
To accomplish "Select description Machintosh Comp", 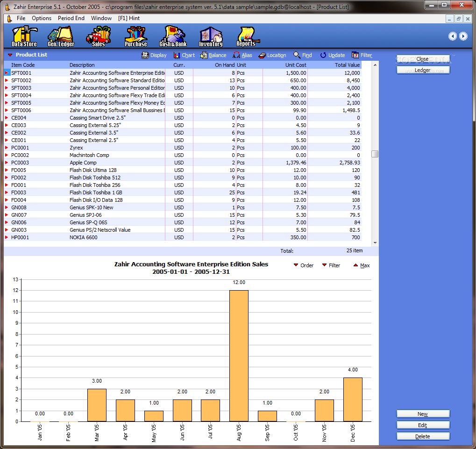I will [x=89, y=155].
